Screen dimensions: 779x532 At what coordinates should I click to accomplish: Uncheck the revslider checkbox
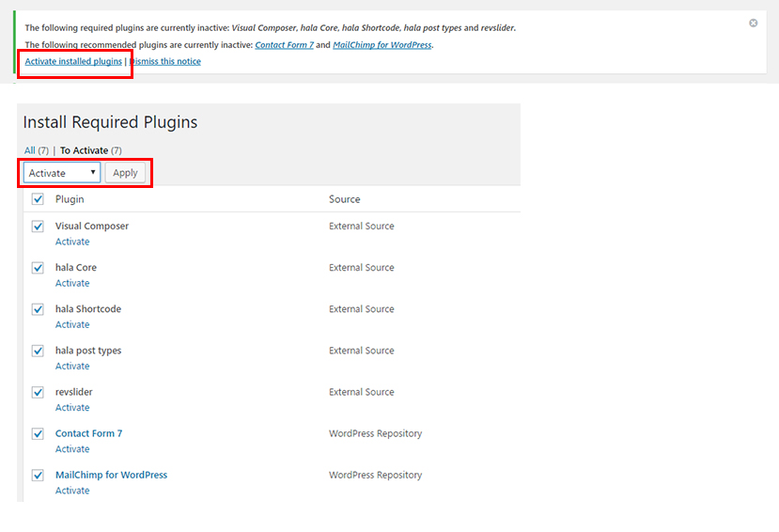38,392
